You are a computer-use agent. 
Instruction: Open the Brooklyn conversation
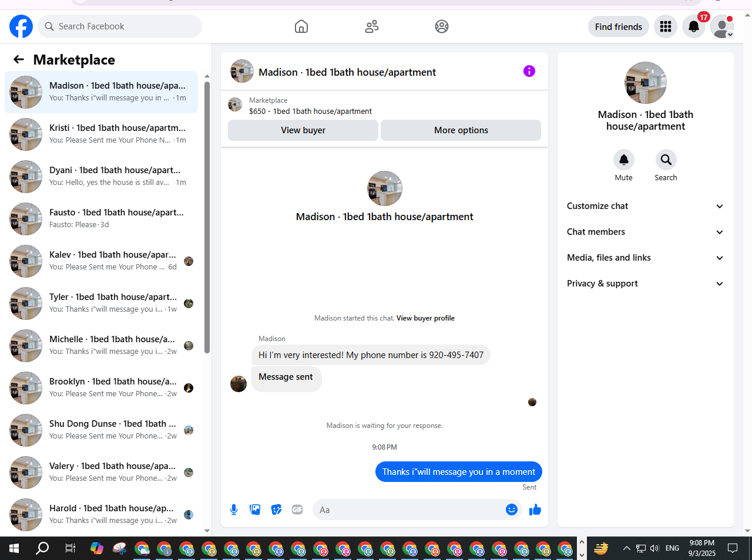(101, 388)
